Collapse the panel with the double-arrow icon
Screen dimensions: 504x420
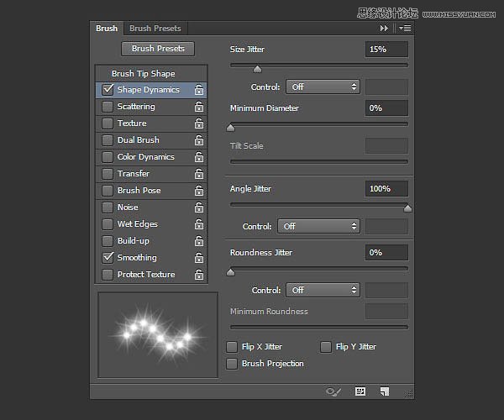[x=384, y=29]
